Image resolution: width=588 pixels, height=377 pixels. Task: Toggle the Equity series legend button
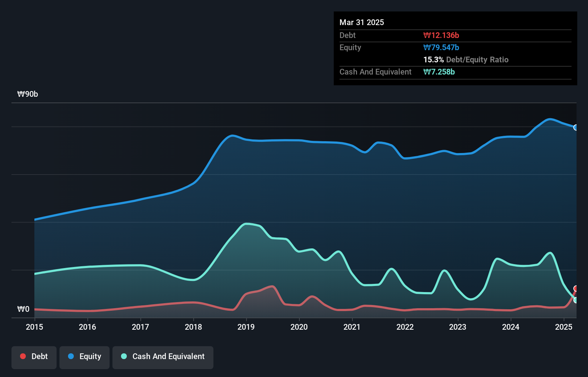pos(85,357)
